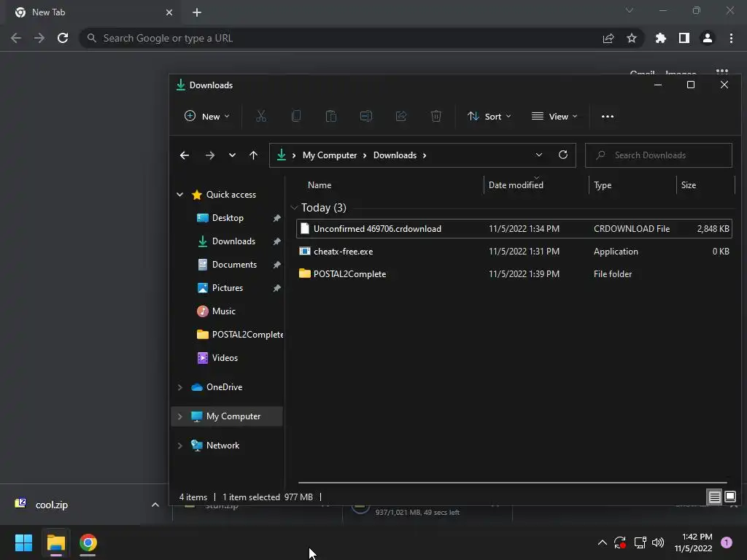Click the Copy icon in Explorer toolbar

click(x=296, y=116)
